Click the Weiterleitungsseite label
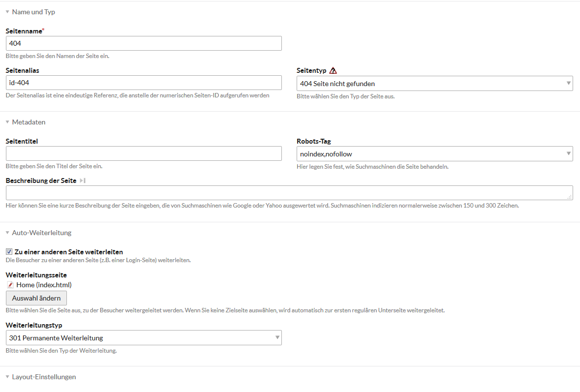This screenshot has height=392, width=580. 36,275
